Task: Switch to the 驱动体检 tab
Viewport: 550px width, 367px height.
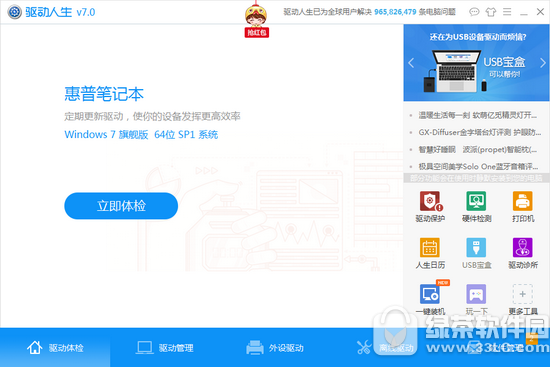Action: coord(55,348)
